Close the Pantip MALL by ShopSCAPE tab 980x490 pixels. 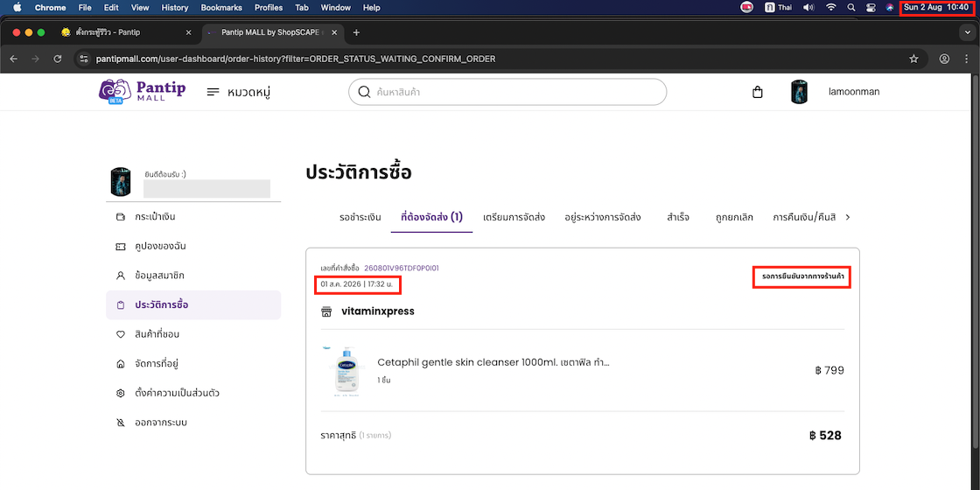click(334, 32)
